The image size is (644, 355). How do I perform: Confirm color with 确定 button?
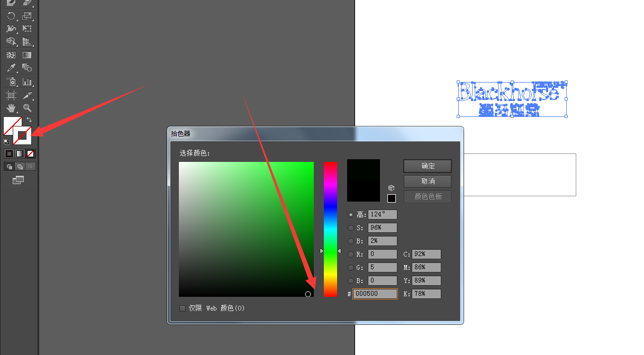coord(427,166)
